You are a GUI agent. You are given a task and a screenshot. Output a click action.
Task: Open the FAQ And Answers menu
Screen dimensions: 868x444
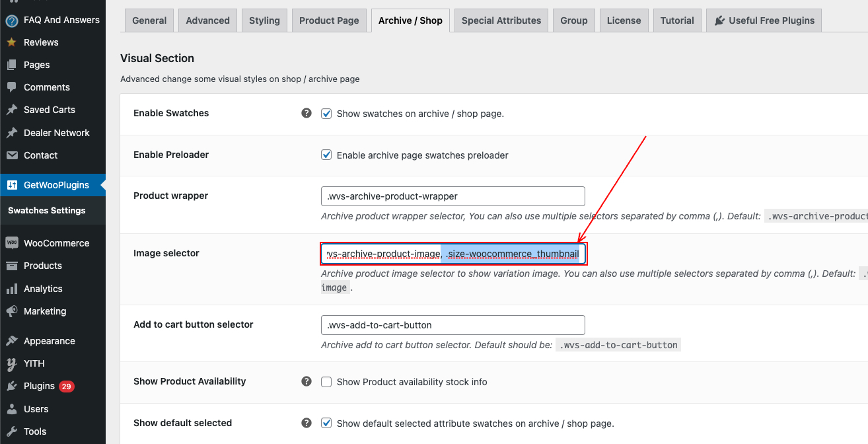pyautogui.click(x=61, y=20)
